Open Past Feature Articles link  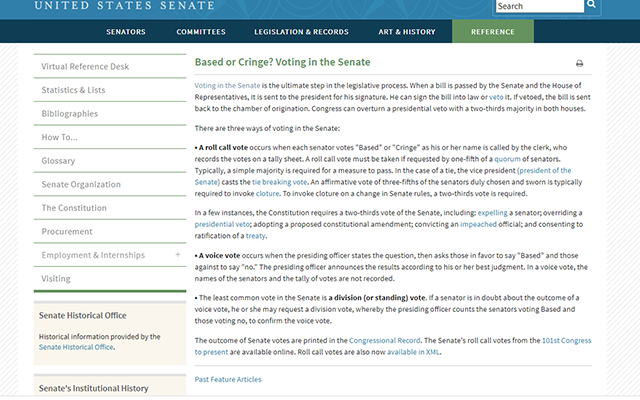(x=228, y=380)
